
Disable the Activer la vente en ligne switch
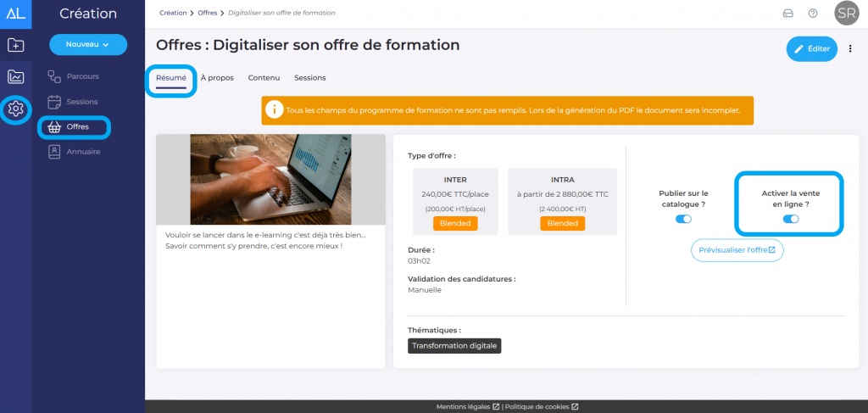click(791, 219)
